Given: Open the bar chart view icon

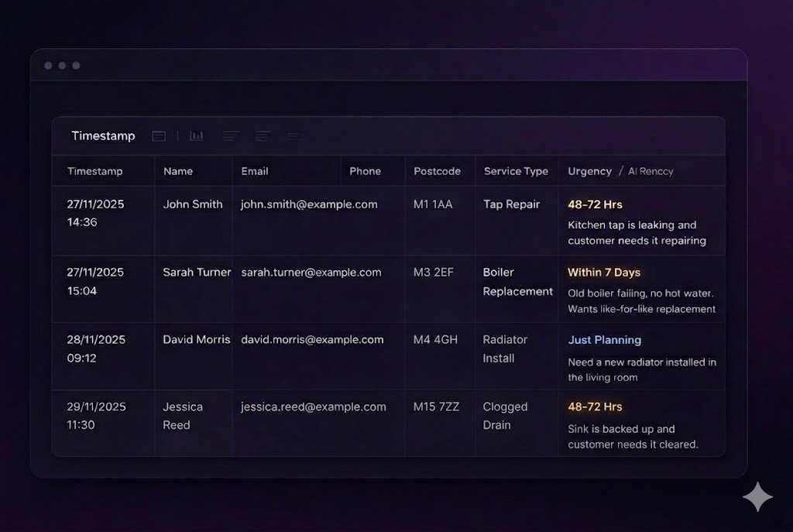Looking at the screenshot, I should pyautogui.click(x=196, y=136).
